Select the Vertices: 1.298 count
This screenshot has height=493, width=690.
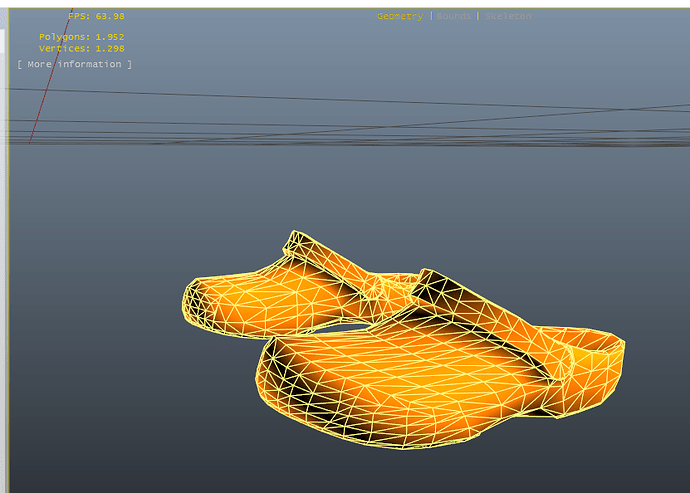point(82,48)
